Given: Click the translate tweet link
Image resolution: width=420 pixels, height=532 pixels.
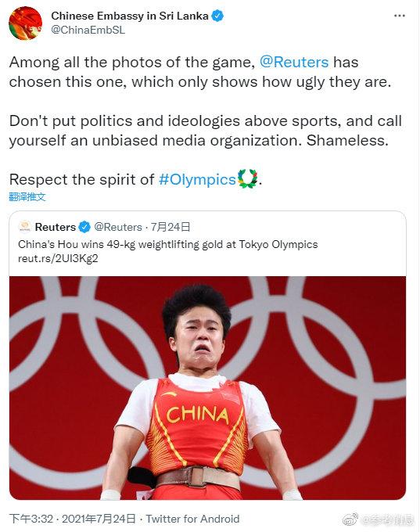Looking at the screenshot, I should (x=27, y=197).
